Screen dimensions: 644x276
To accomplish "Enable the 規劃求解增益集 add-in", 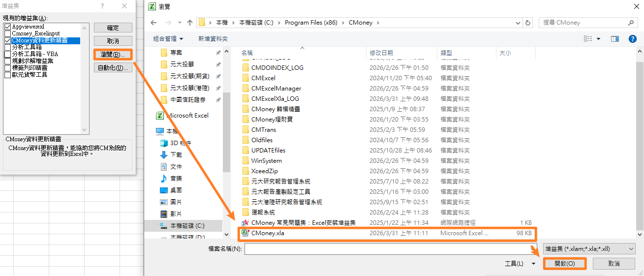I will click(7, 61).
